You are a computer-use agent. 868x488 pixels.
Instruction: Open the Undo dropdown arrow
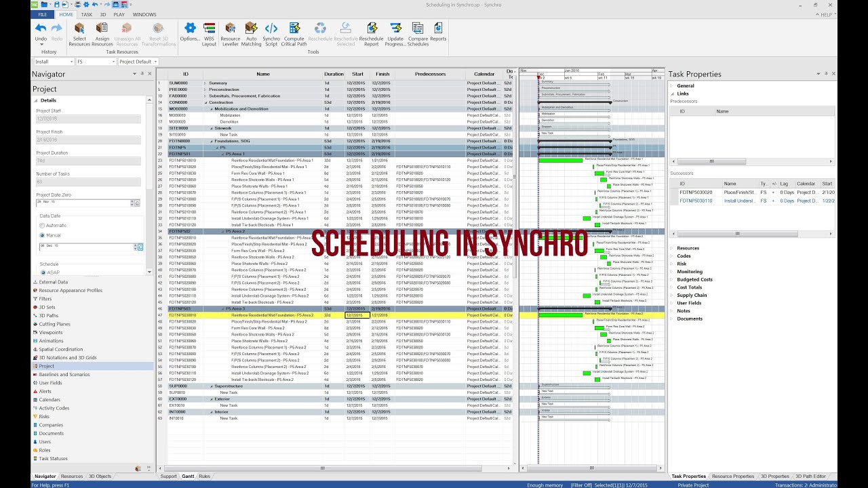41,44
